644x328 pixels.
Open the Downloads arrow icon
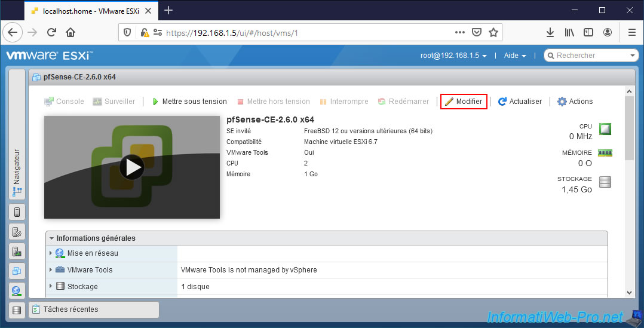pyautogui.click(x=550, y=32)
